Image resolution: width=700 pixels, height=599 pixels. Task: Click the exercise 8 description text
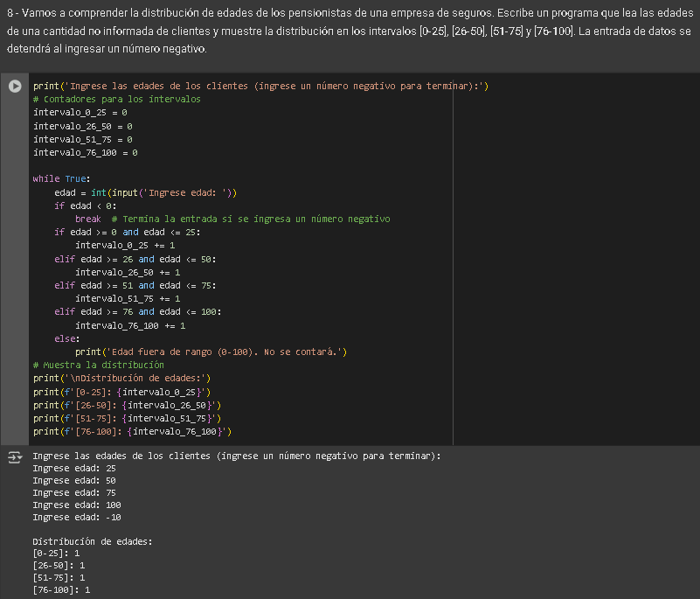click(x=350, y=31)
